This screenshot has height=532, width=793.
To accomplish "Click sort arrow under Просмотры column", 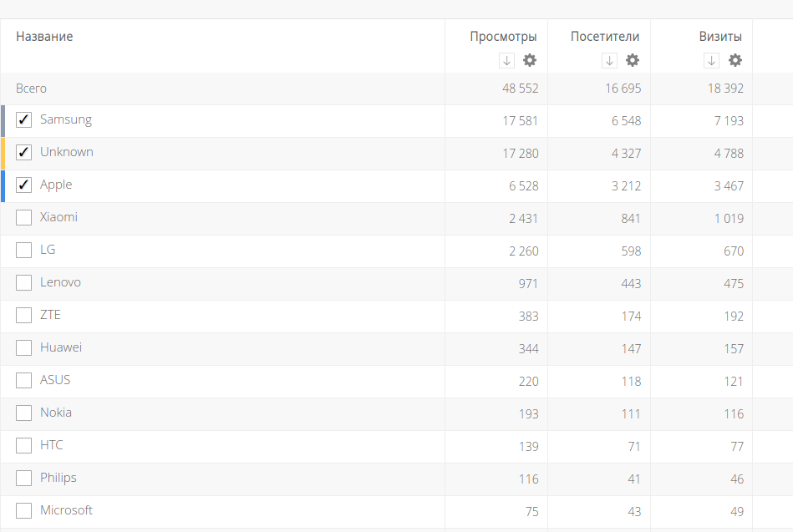I will point(506,60).
